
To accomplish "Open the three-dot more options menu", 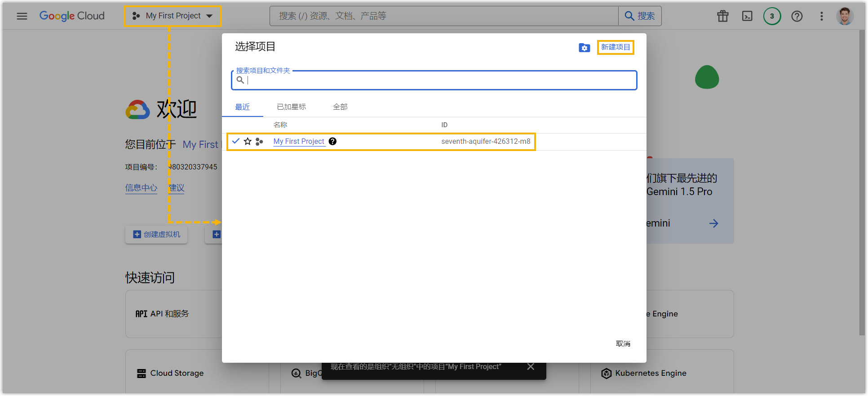I will (822, 16).
